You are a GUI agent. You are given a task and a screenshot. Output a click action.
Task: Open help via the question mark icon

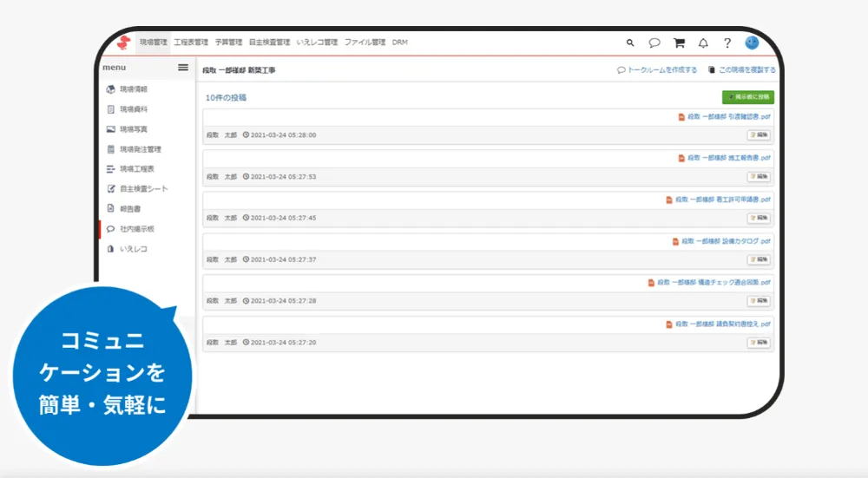[x=727, y=43]
